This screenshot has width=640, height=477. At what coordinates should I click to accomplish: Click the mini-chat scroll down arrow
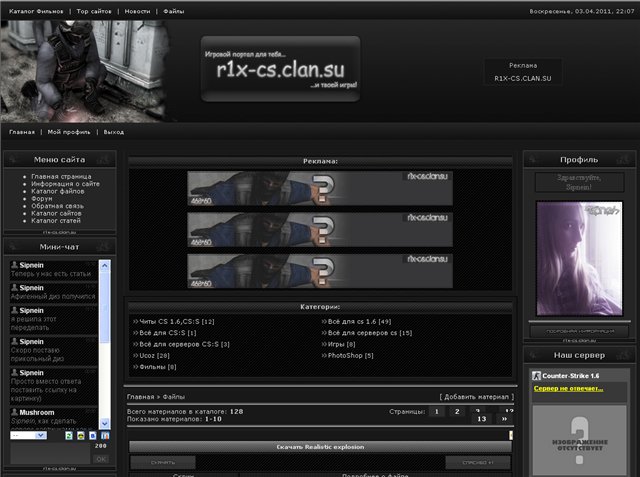click(104, 424)
